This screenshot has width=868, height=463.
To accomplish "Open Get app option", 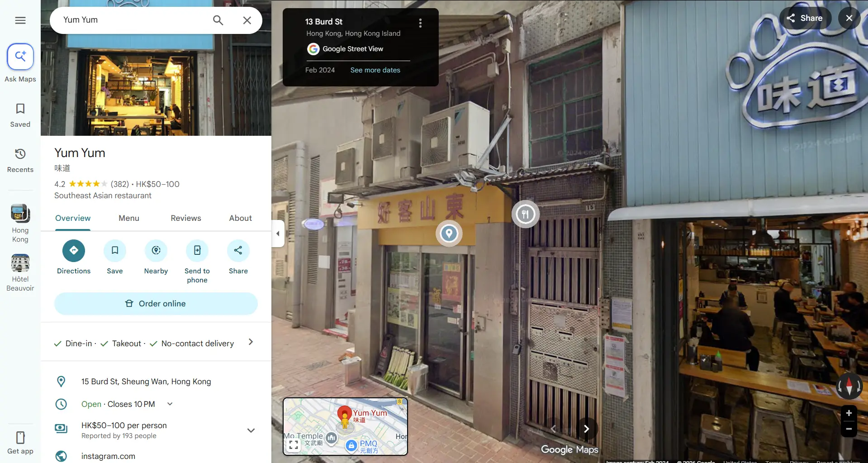I will pos(20,443).
